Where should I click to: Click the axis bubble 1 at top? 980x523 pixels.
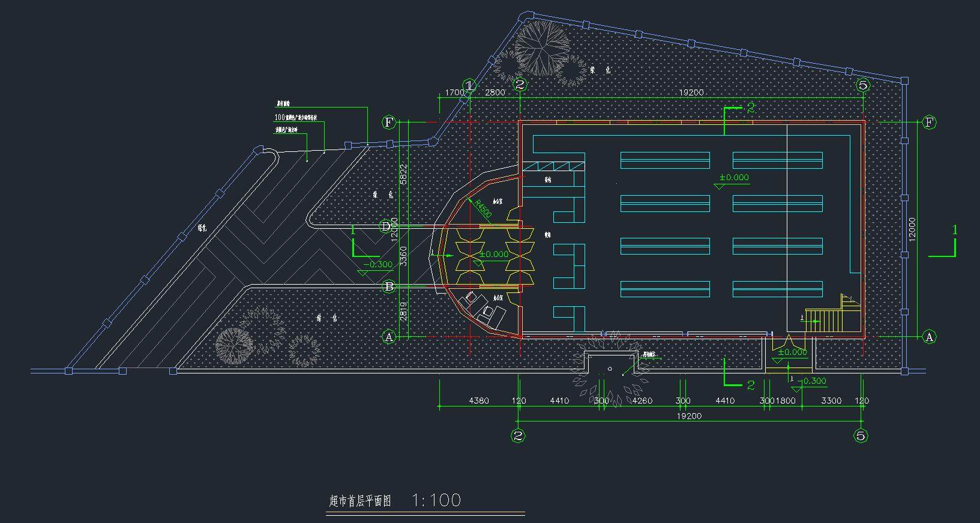(469, 85)
